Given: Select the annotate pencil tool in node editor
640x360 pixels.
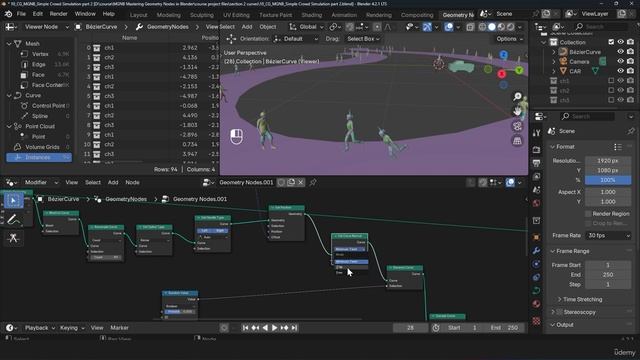Looking at the screenshot, I should (x=13, y=220).
